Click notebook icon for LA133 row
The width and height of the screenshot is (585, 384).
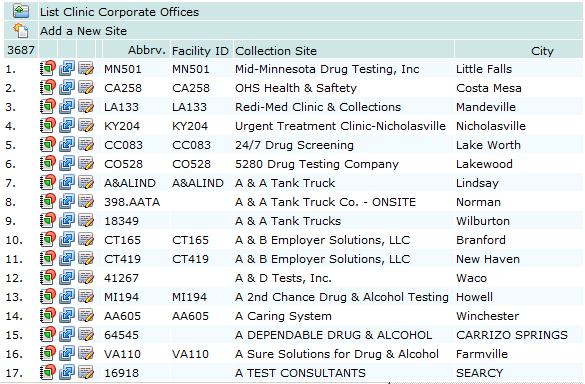click(x=48, y=106)
